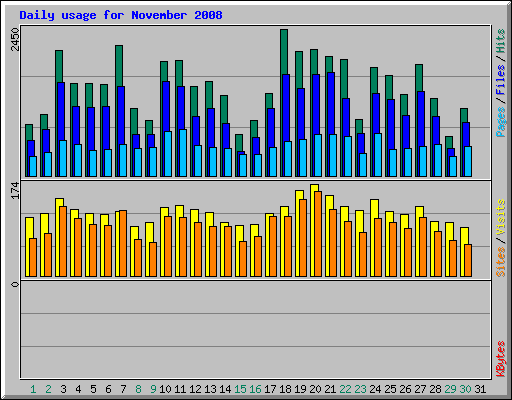Select day label 16 on the x-axis
The width and height of the screenshot is (512, 400).
(x=255, y=389)
